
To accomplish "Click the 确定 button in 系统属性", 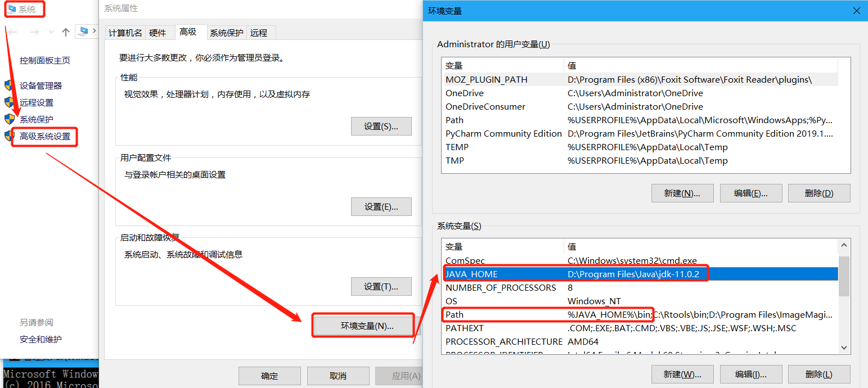I will (x=269, y=376).
